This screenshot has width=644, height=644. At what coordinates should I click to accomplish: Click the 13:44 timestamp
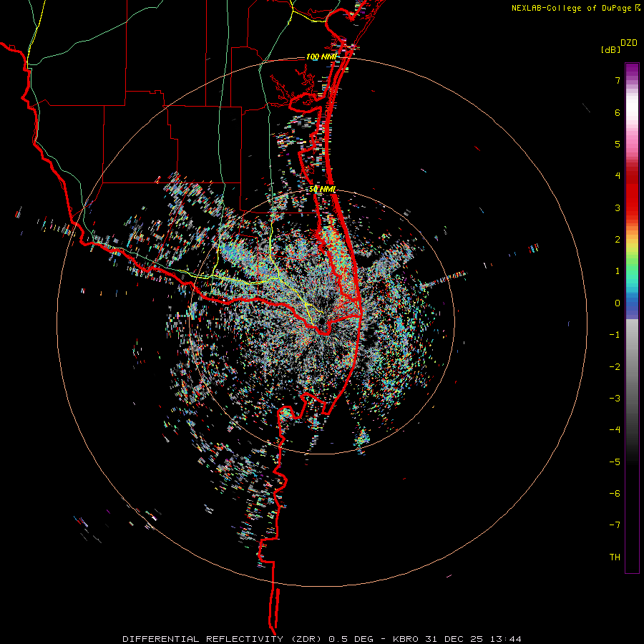coord(504,639)
